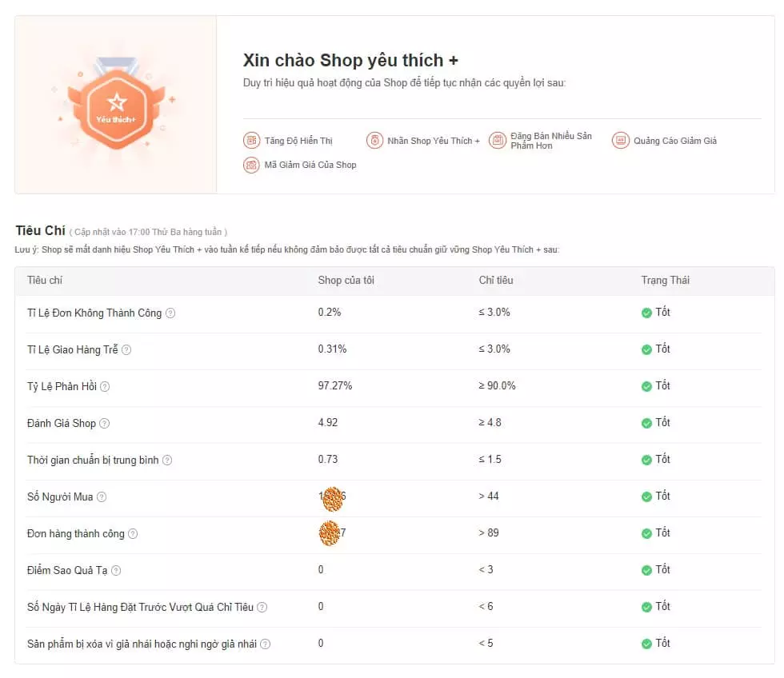This screenshot has height=678, width=784.
Task: Click help icon beside Điểm Sao Quả Tạ
Action: pos(116,571)
